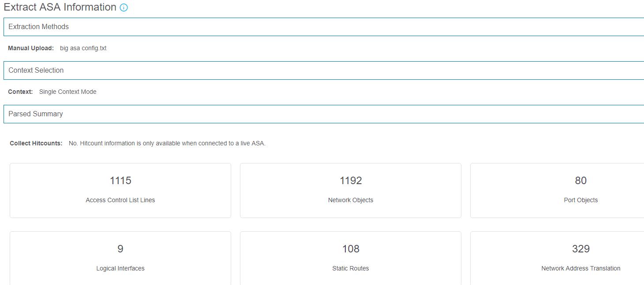Collapse the Parsed Summary section
This screenshot has width=644, height=285.
tap(324, 114)
